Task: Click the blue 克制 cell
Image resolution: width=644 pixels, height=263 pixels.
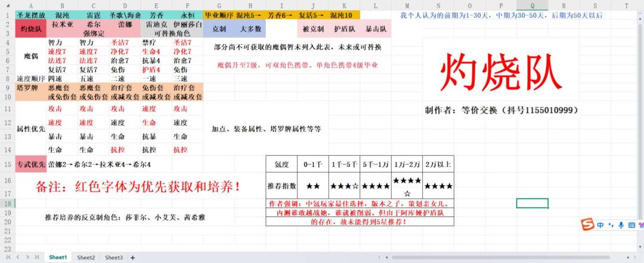Action: pos(219,29)
